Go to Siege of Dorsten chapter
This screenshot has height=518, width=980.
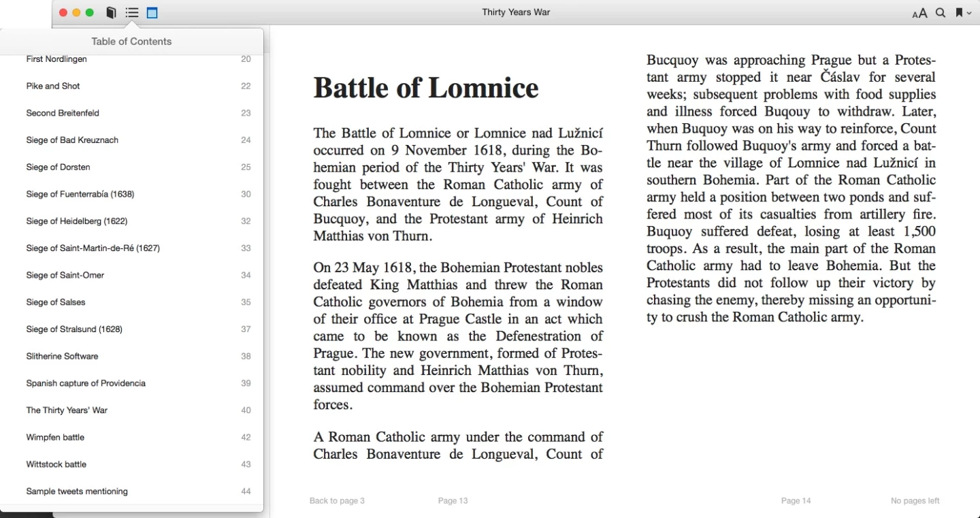pyautogui.click(x=58, y=167)
